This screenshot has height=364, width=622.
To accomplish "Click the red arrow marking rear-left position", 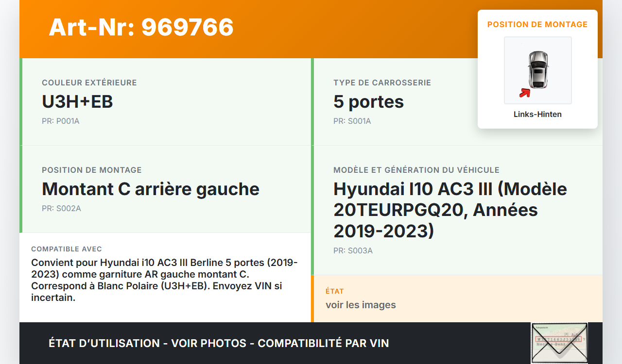I will point(525,93).
